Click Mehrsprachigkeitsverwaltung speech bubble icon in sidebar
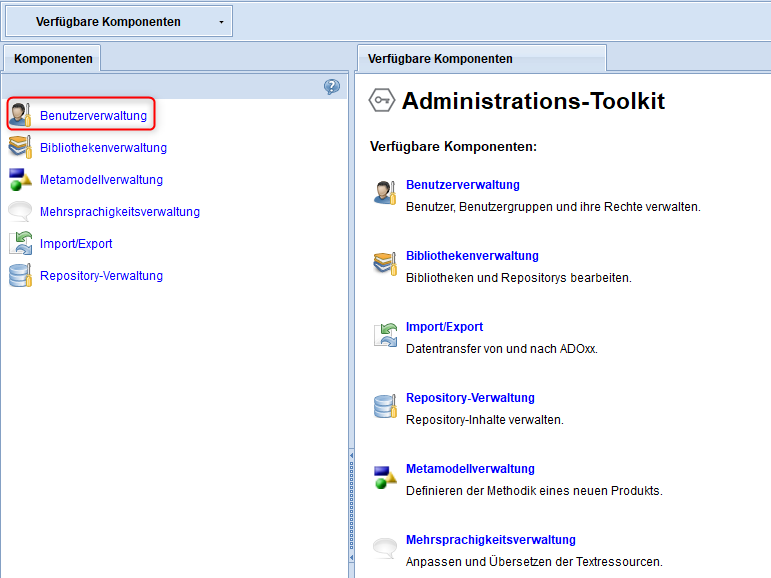Viewport: 771px width, 578px height. coord(21,212)
